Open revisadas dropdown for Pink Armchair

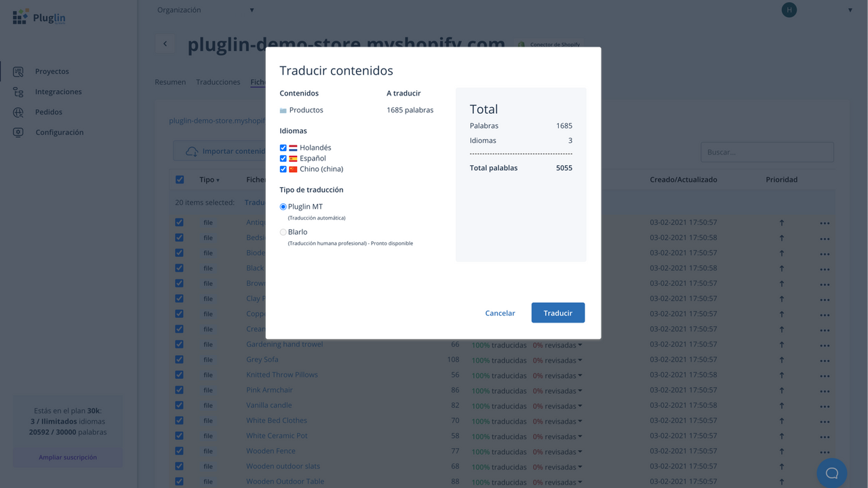[580, 391]
